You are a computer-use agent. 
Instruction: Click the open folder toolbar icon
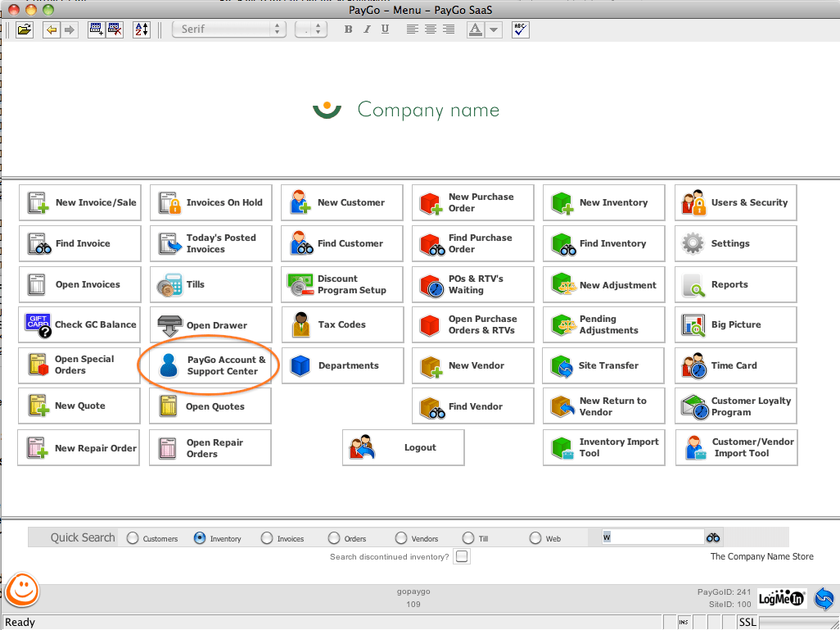click(24, 29)
